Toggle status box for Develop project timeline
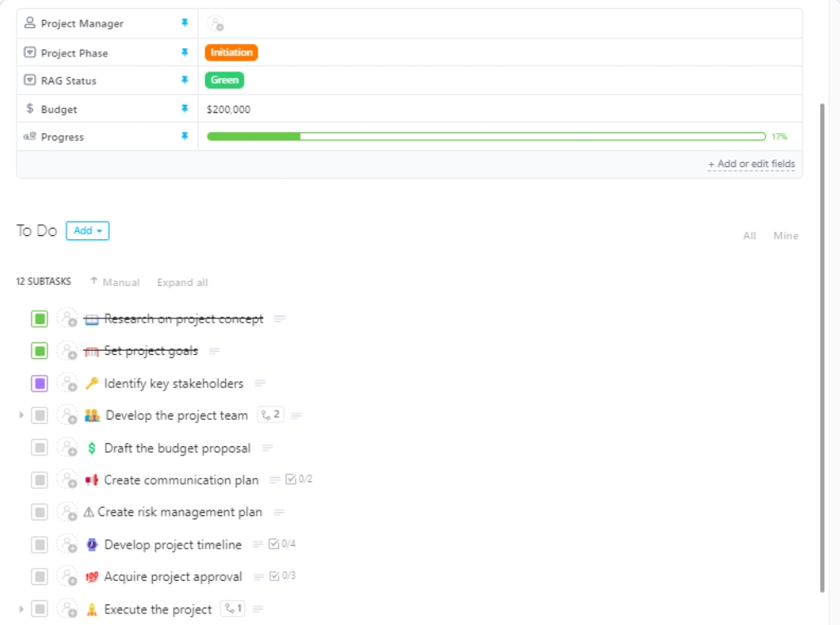The image size is (840, 625). (40, 544)
